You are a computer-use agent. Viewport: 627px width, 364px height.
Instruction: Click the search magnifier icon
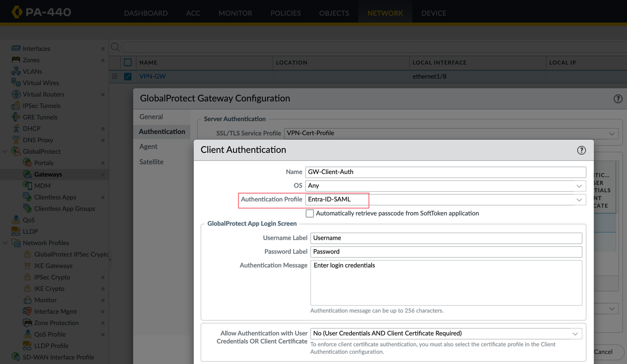click(115, 47)
